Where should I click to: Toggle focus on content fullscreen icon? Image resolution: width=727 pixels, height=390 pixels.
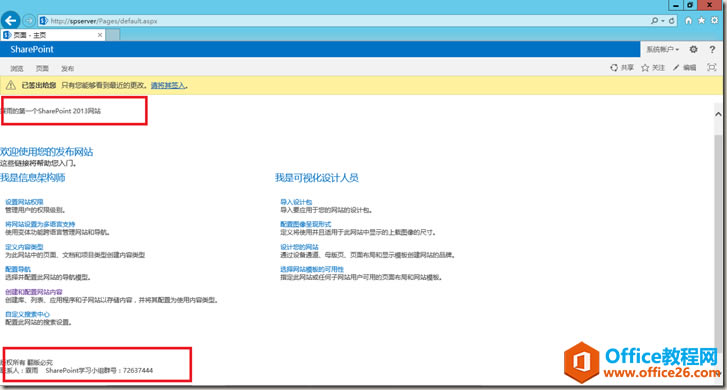click(712, 68)
